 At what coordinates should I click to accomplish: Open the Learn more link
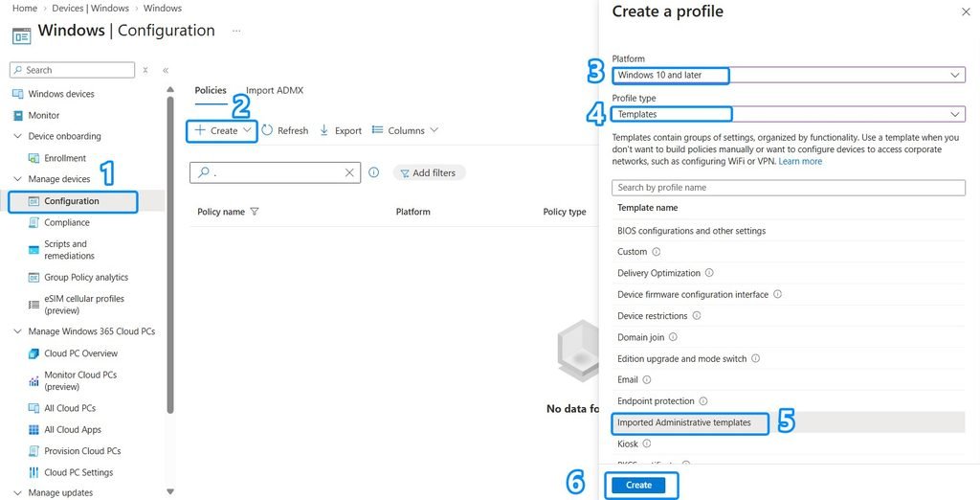[x=800, y=162]
